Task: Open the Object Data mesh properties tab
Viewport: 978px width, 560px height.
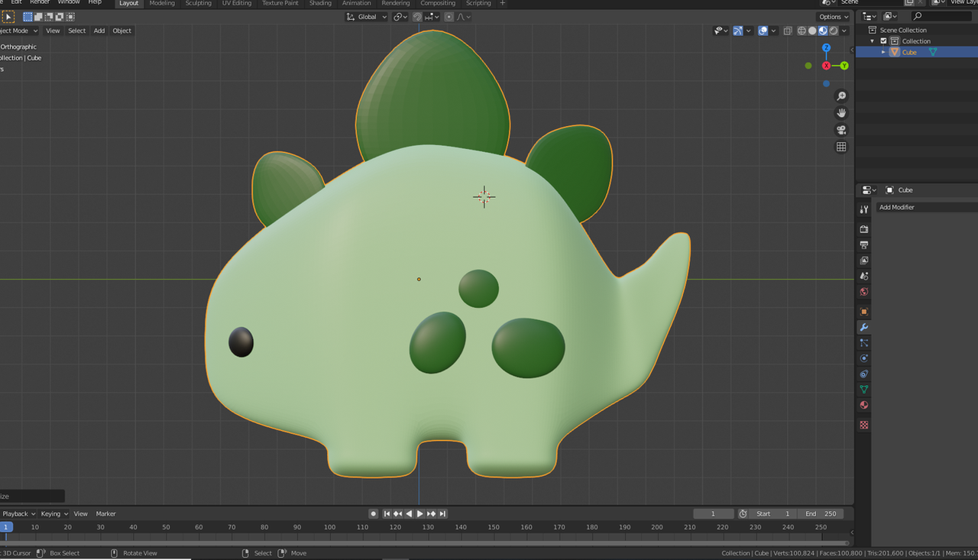Action: pyautogui.click(x=864, y=390)
